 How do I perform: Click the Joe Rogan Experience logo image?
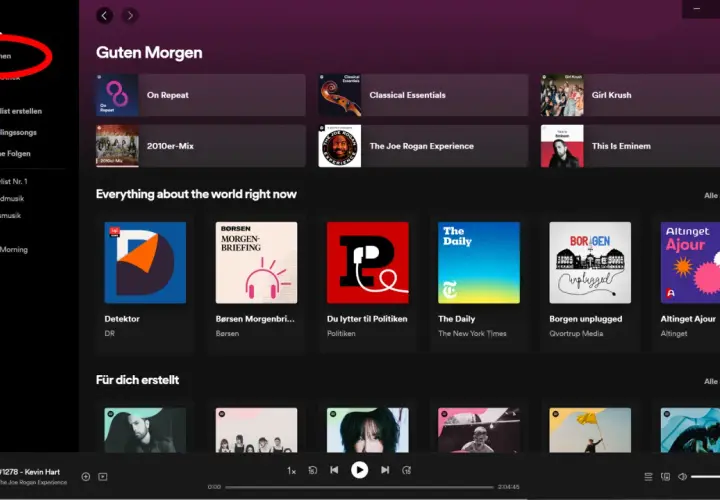pos(340,146)
